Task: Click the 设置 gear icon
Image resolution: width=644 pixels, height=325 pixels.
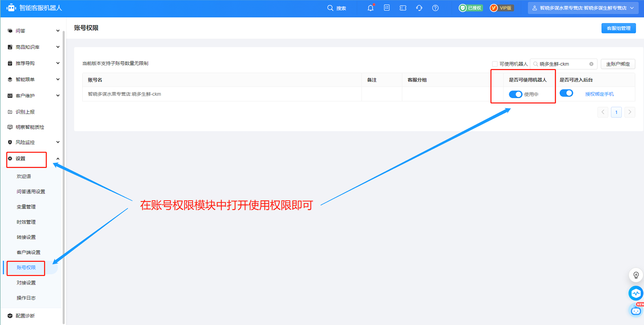Action: tap(10, 159)
